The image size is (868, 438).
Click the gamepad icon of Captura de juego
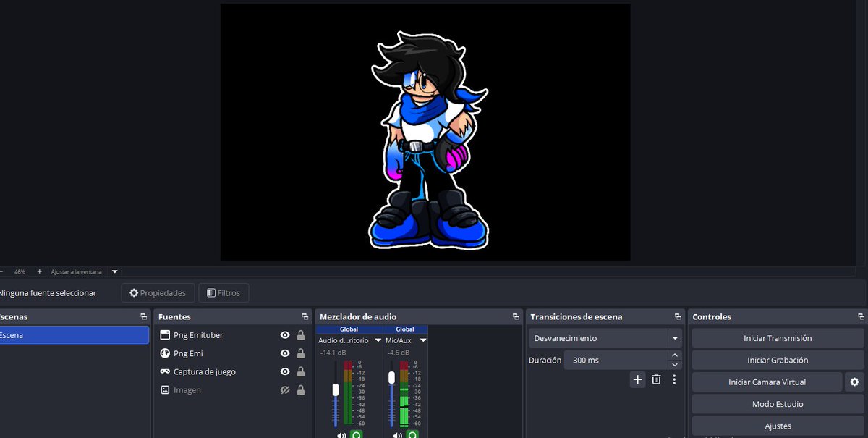pos(165,371)
